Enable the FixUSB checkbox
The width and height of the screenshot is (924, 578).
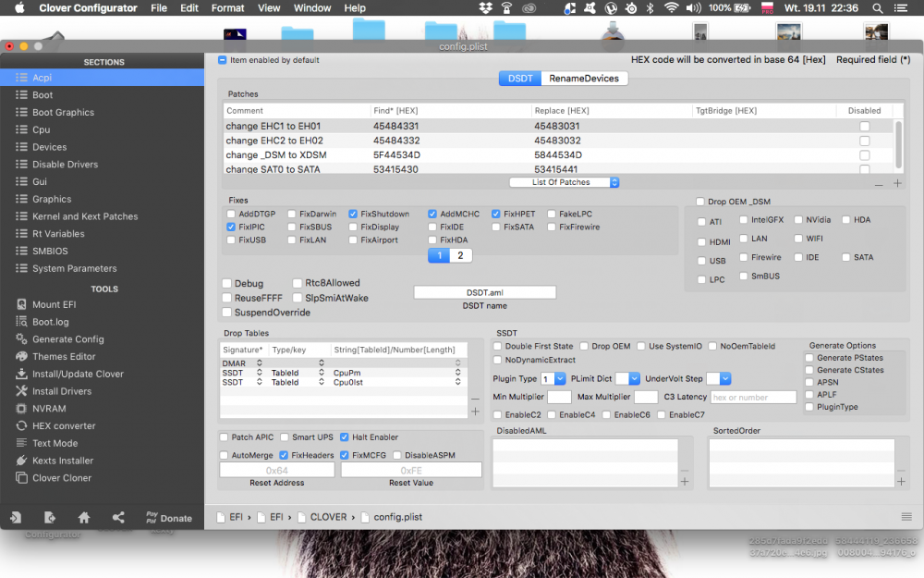(x=231, y=240)
